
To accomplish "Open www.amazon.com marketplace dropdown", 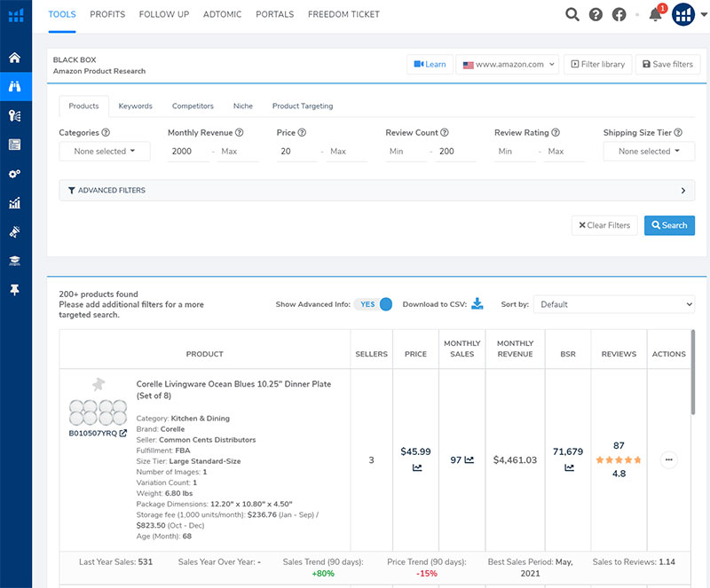I will [508, 64].
